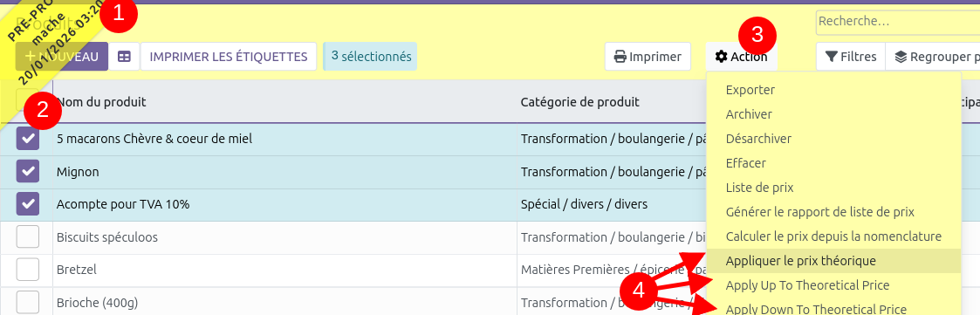This screenshot has height=315, width=980.
Task: Check the Biscuits spéculoos row checkbox
Action: click(28, 236)
